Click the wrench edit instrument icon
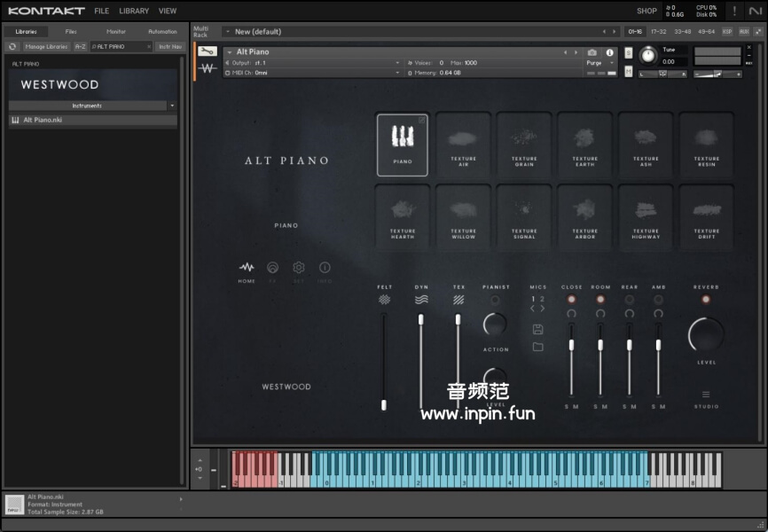 pyautogui.click(x=207, y=51)
